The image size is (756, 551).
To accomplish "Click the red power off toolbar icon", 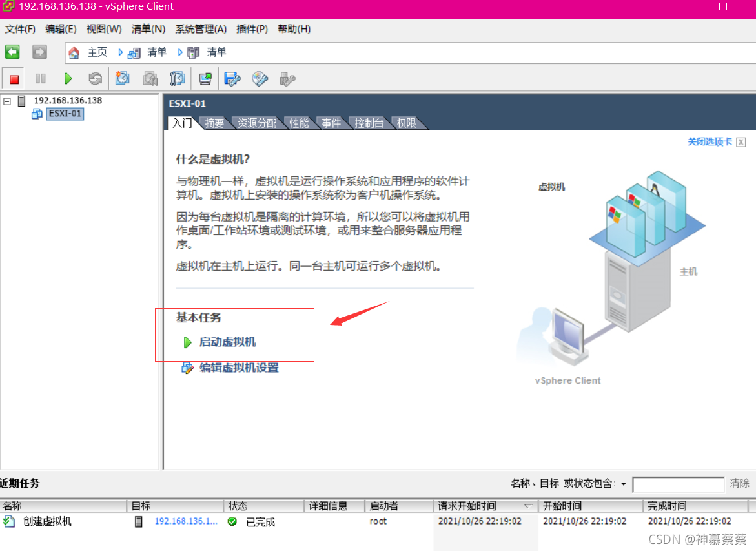I will [14, 79].
